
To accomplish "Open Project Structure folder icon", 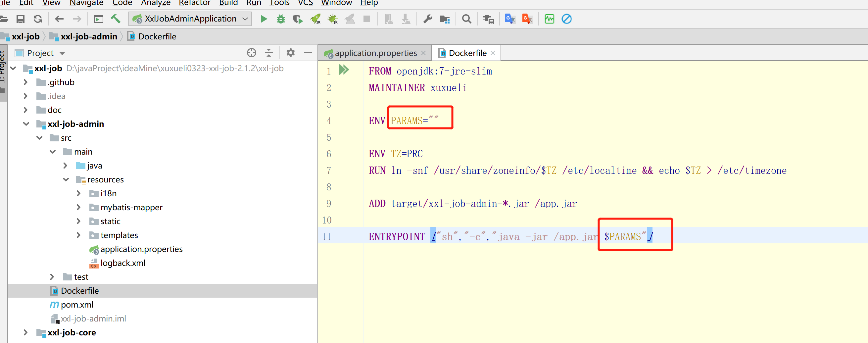I will pyautogui.click(x=445, y=19).
